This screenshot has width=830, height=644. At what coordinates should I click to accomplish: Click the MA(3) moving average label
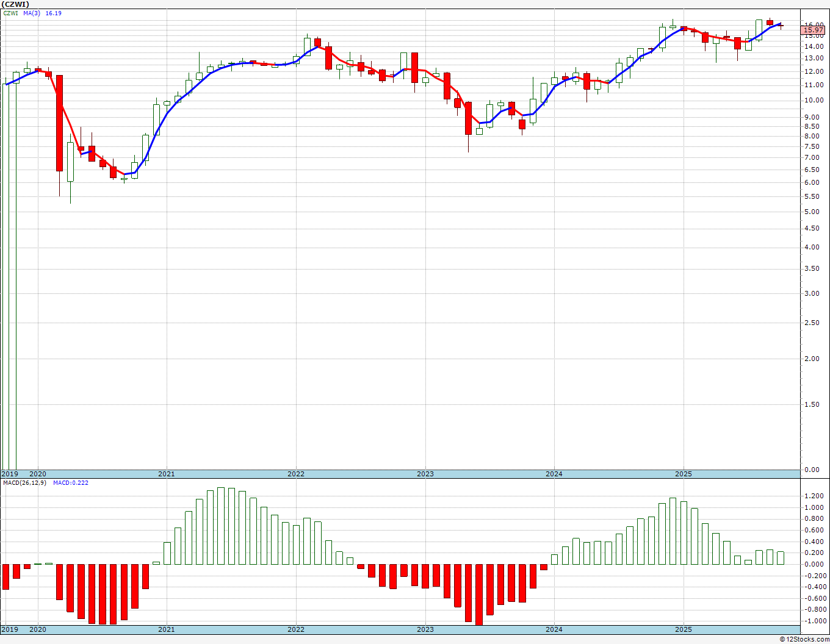click(32, 13)
